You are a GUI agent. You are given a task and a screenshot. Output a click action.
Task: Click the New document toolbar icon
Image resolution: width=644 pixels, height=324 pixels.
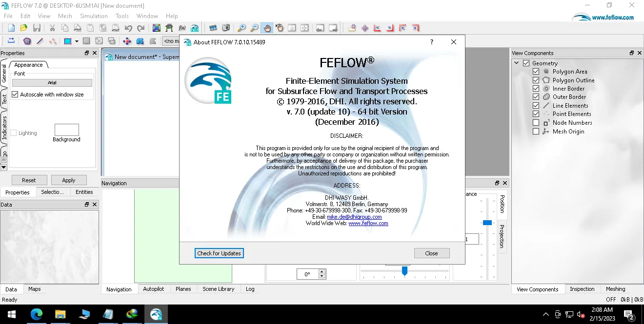pyautogui.click(x=11, y=28)
